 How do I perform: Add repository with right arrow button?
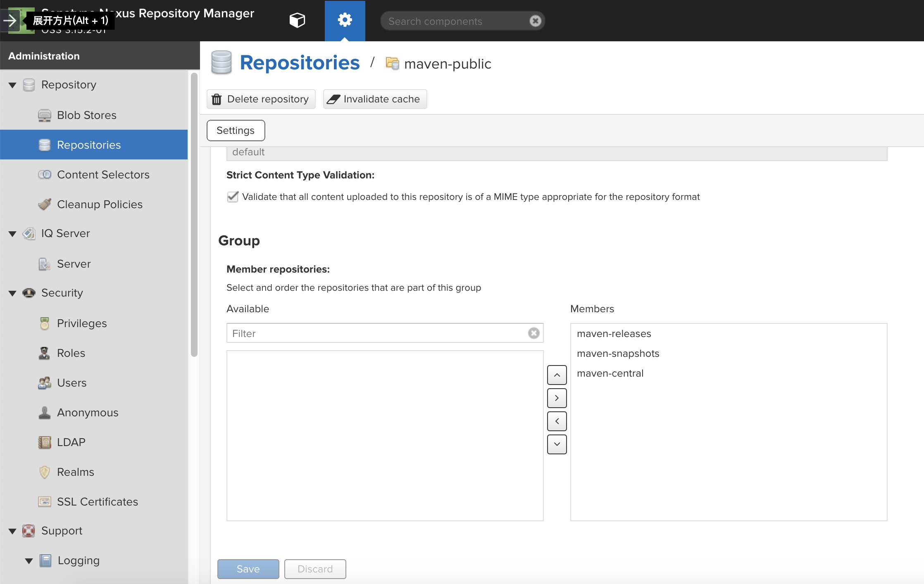(557, 398)
